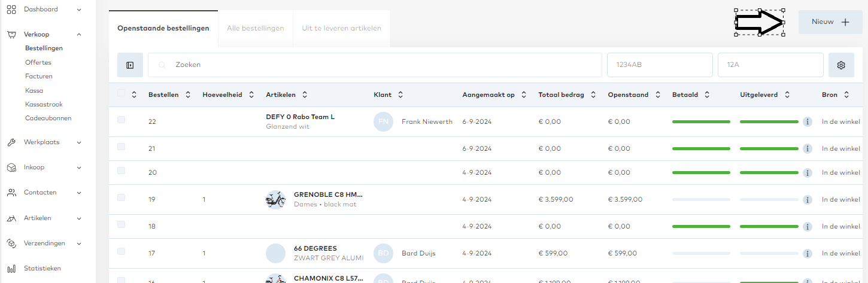The image size is (868, 283).
Task: Select the checkbox for order 19
Action: click(122, 198)
